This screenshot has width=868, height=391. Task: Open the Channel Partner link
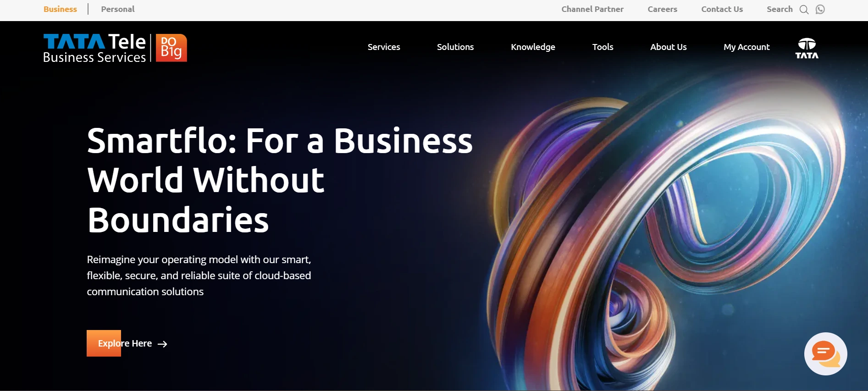click(592, 9)
